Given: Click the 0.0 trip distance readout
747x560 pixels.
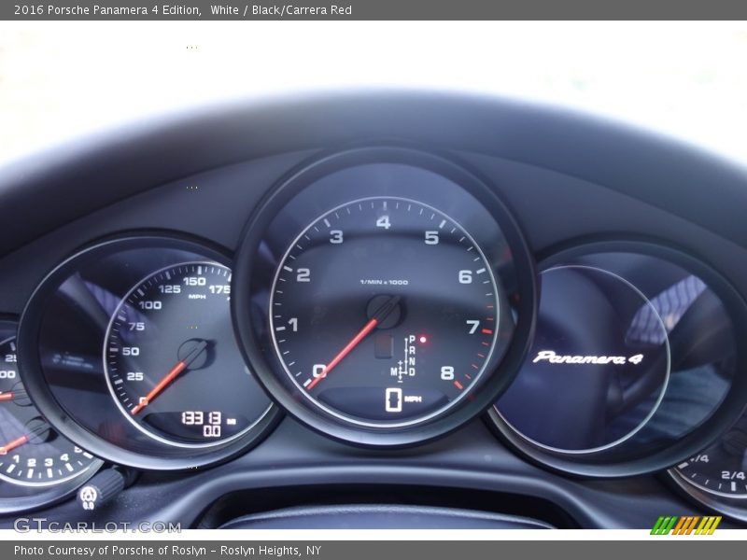Looking at the screenshot, I should pos(212,431).
